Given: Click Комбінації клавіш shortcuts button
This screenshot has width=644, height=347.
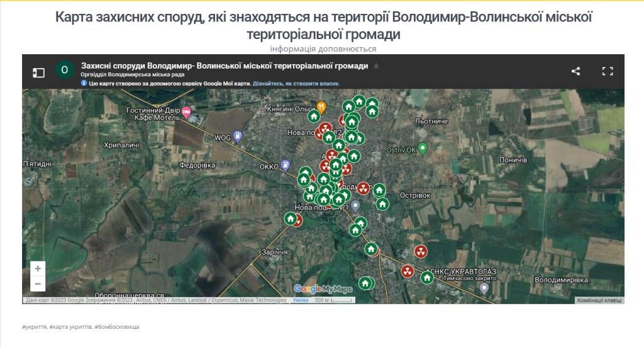Looking at the screenshot, I should point(599,300).
